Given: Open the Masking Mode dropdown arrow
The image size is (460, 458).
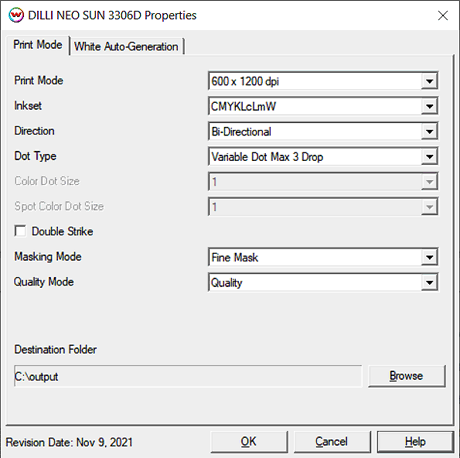Looking at the screenshot, I should pos(429,257).
